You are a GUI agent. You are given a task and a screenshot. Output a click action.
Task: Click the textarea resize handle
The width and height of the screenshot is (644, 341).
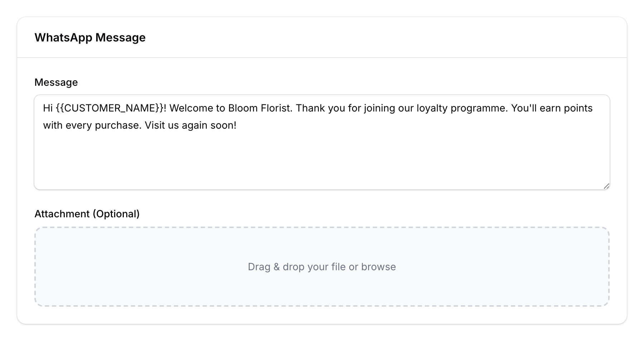coord(606,186)
